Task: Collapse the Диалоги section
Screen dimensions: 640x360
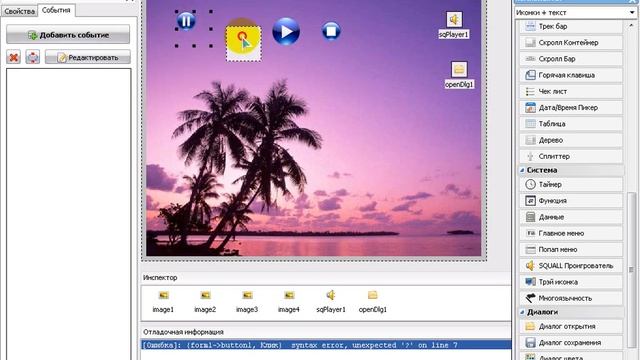Action: tap(522, 312)
